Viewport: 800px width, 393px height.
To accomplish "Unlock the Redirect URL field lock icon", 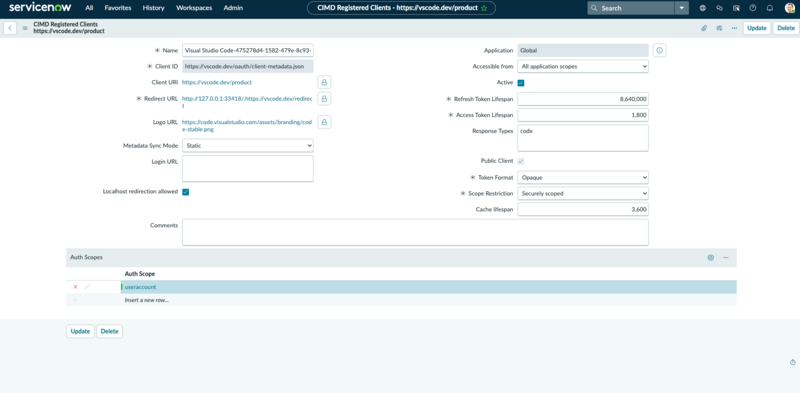I will click(324, 98).
